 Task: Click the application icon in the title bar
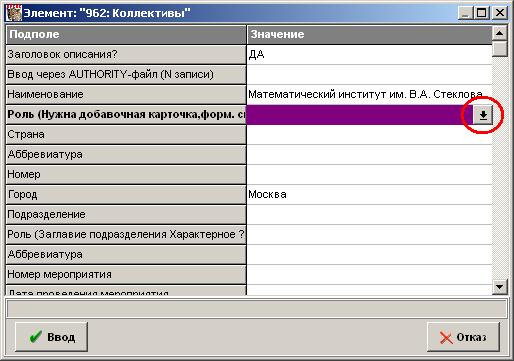tap(14, 13)
